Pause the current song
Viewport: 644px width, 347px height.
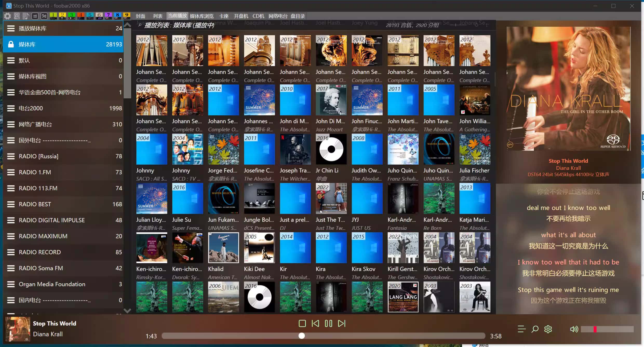coord(328,323)
